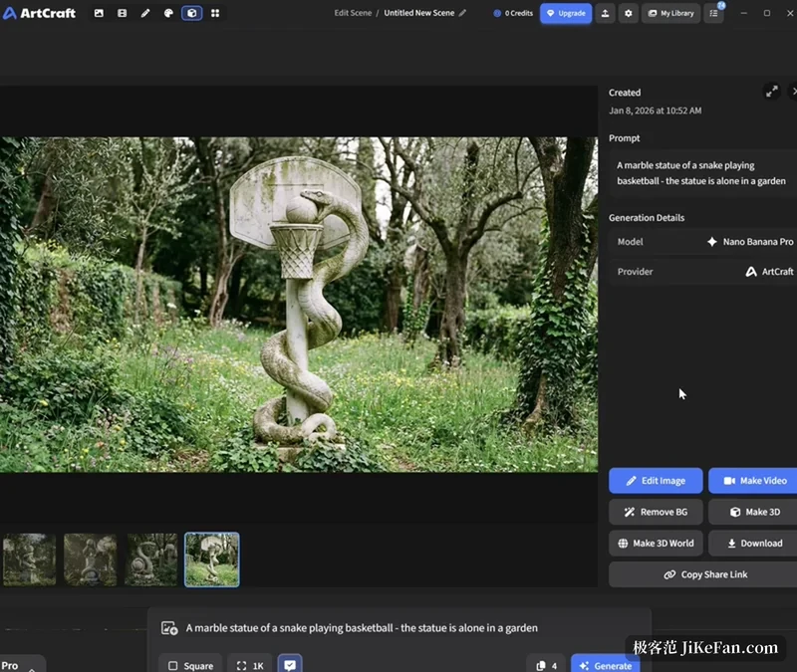Click the prompt text input field at bottom

pos(362,628)
